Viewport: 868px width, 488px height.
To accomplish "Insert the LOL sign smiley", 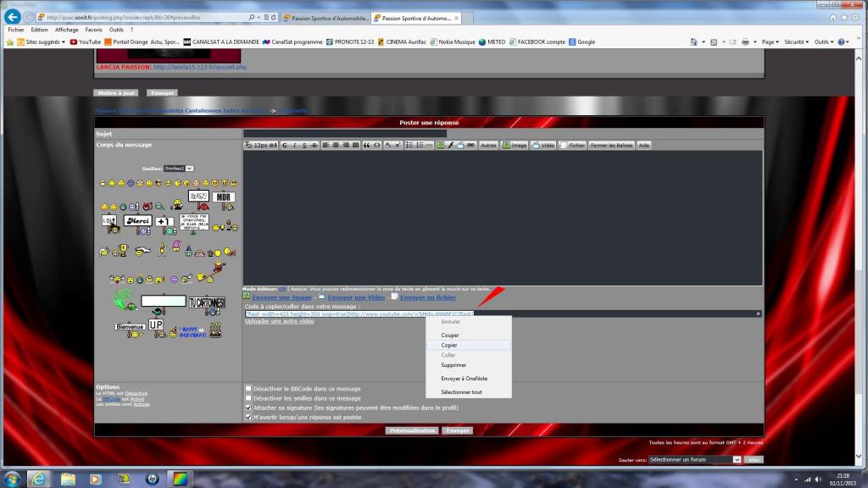I will pyautogui.click(x=109, y=223).
